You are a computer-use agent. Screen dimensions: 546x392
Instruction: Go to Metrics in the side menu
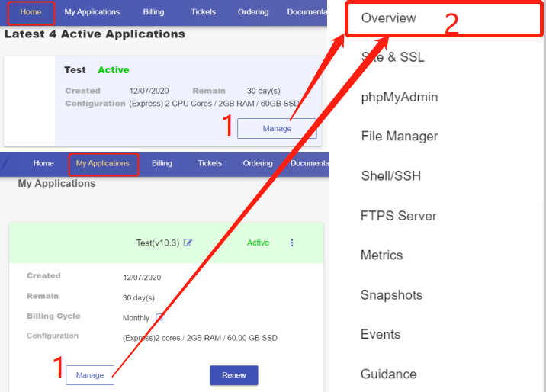pyautogui.click(x=381, y=255)
